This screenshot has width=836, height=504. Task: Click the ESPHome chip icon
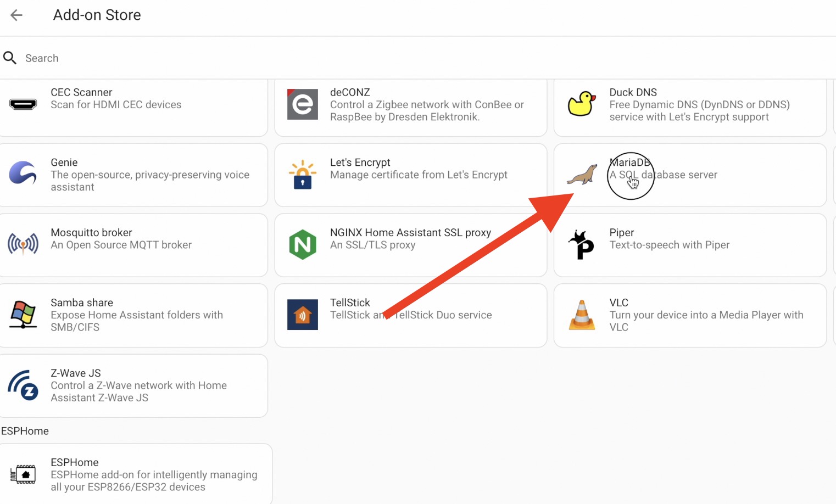pyautogui.click(x=23, y=474)
